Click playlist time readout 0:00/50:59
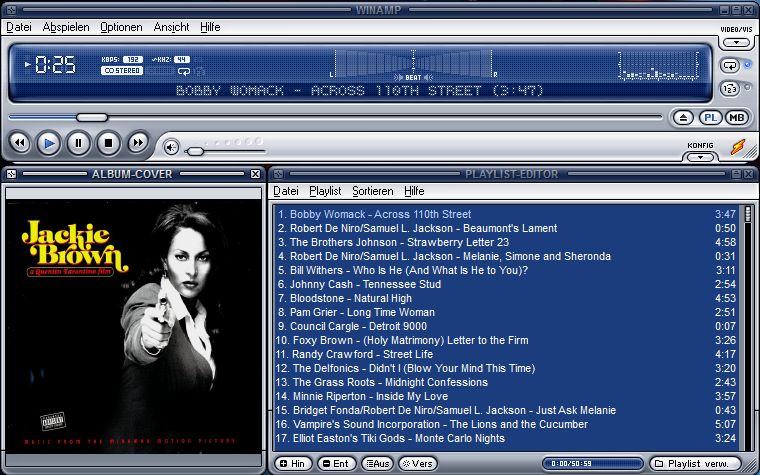Screen dimensions: 760x475 coord(593,464)
